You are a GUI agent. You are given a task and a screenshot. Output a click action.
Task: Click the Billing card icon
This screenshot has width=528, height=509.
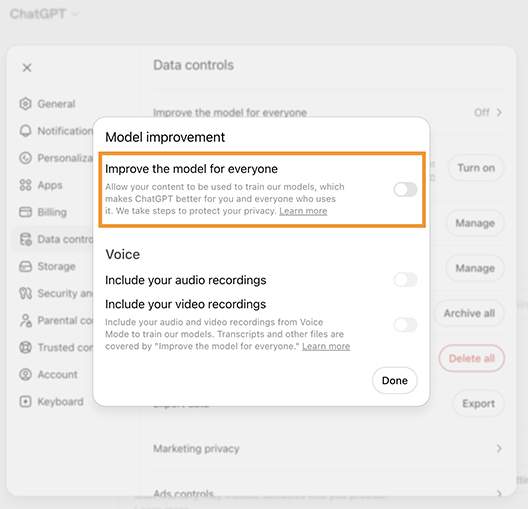coord(26,212)
